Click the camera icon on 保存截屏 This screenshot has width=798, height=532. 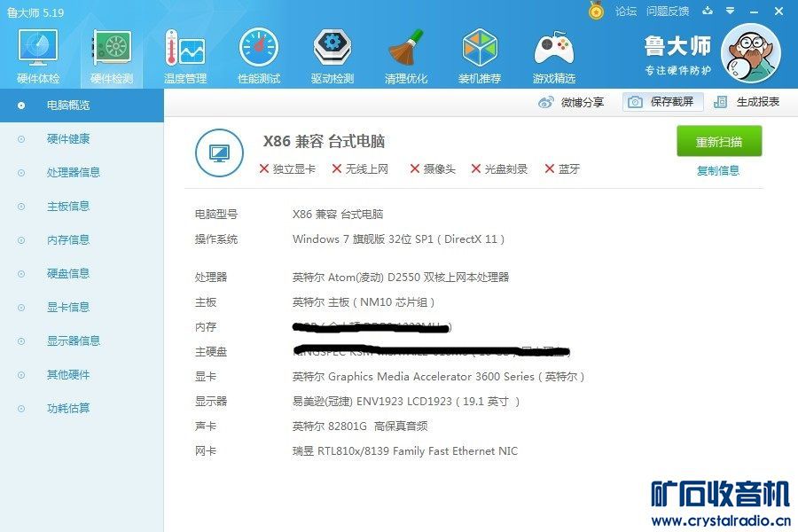coord(635,102)
